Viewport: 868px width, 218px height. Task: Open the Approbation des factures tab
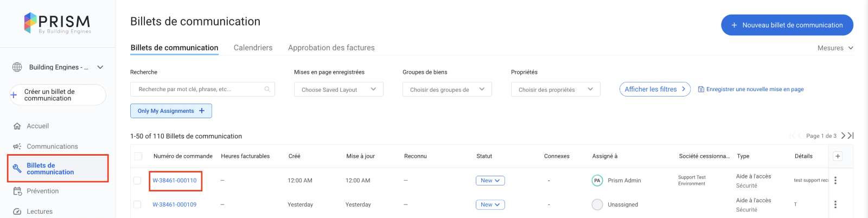331,48
